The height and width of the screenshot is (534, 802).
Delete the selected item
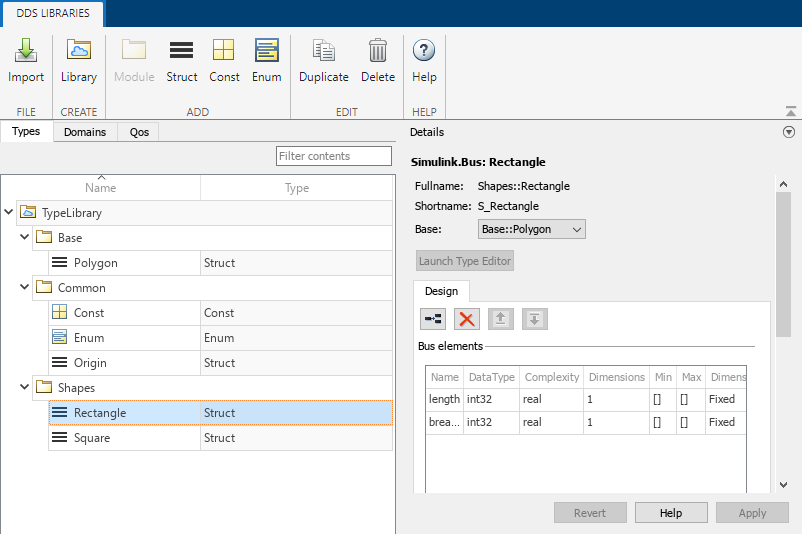click(x=377, y=60)
